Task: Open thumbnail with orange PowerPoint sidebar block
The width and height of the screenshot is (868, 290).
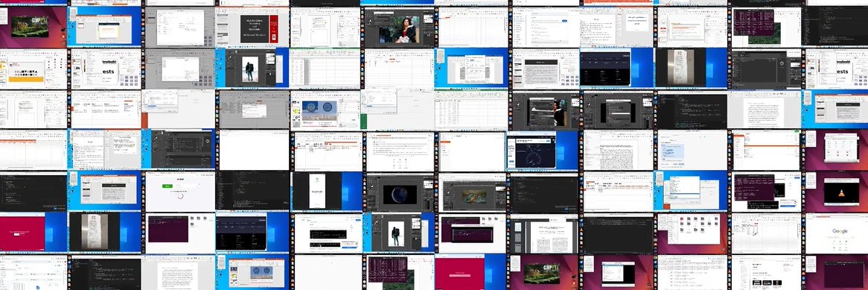Action: [x=178, y=110]
